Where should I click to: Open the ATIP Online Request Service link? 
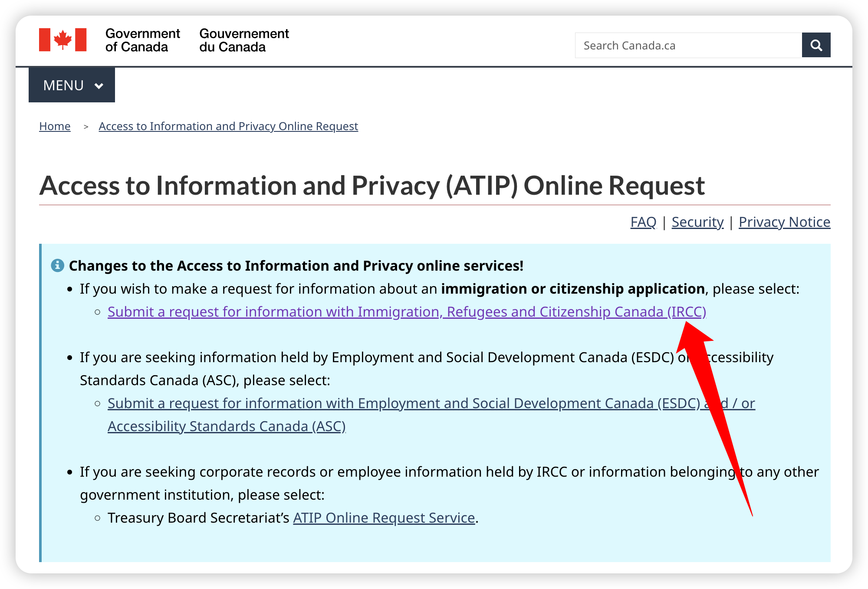coord(384,518)
